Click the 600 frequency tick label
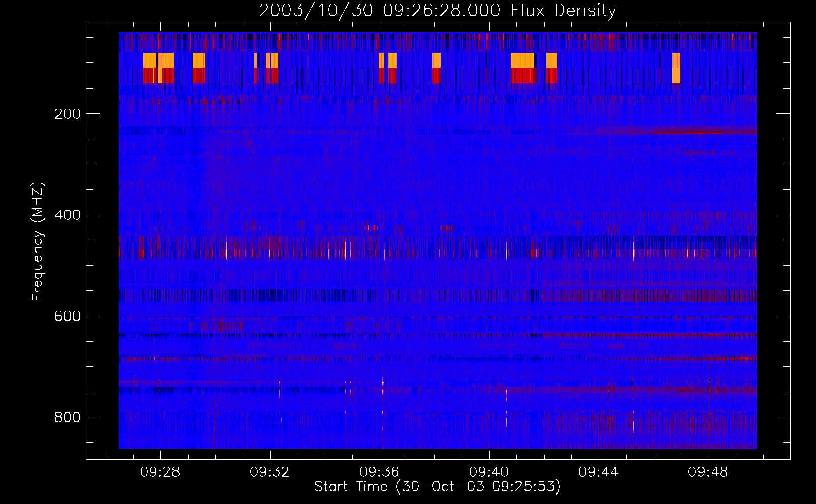The height and width of the screenshot is (504, 816). tap(67, 316)
